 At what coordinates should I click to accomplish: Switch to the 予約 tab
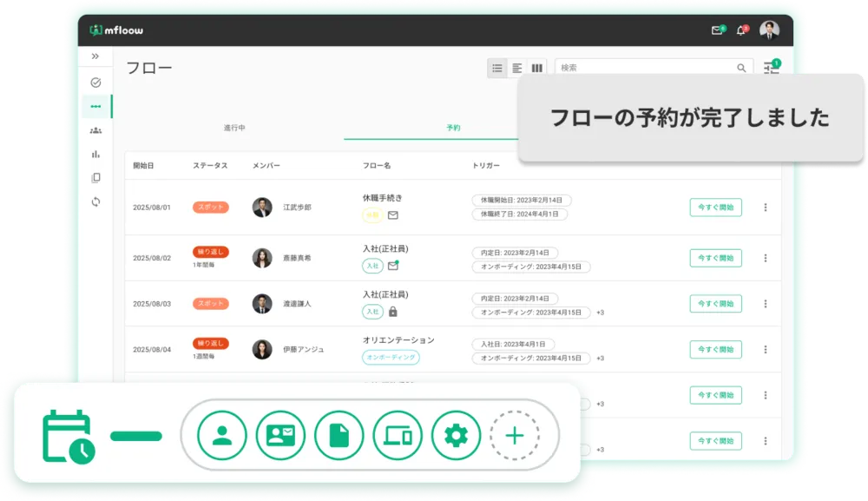tap(453, 128)
